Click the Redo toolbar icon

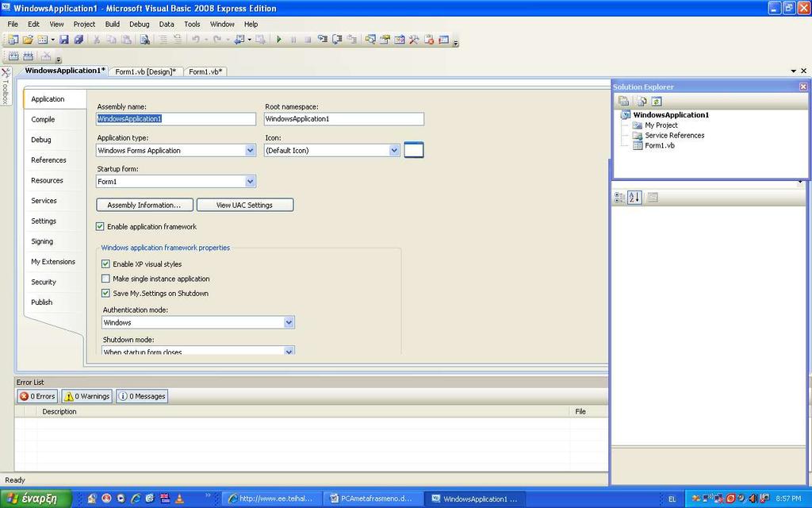[x=217, y=40]
